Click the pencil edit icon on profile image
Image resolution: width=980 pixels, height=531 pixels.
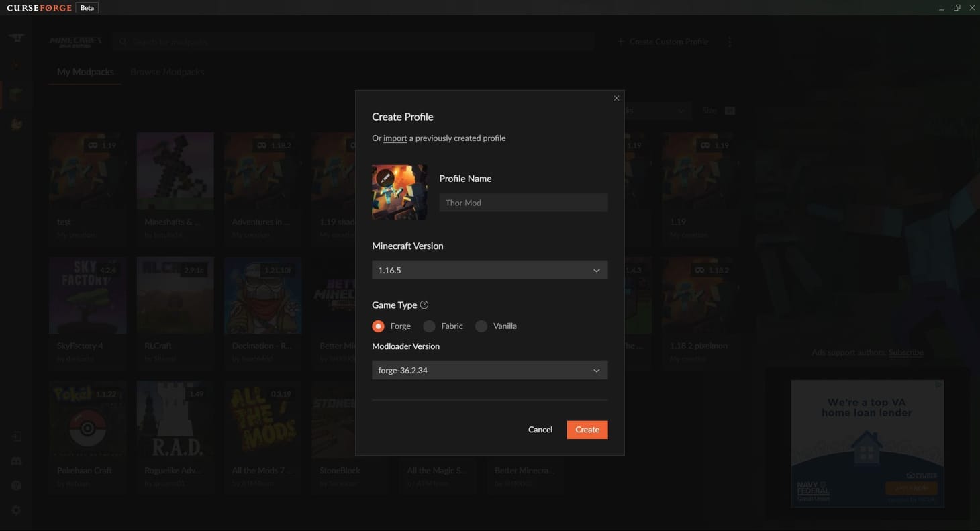[385, 178]
